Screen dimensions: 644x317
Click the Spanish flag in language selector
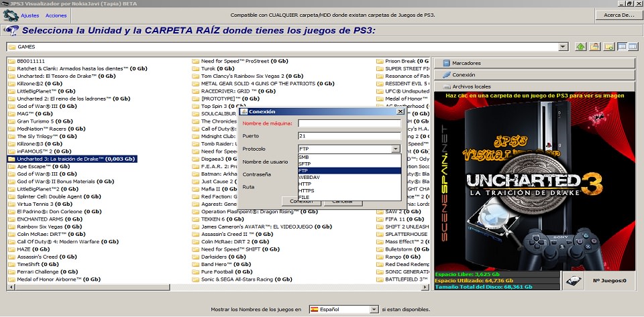point(315,309)
